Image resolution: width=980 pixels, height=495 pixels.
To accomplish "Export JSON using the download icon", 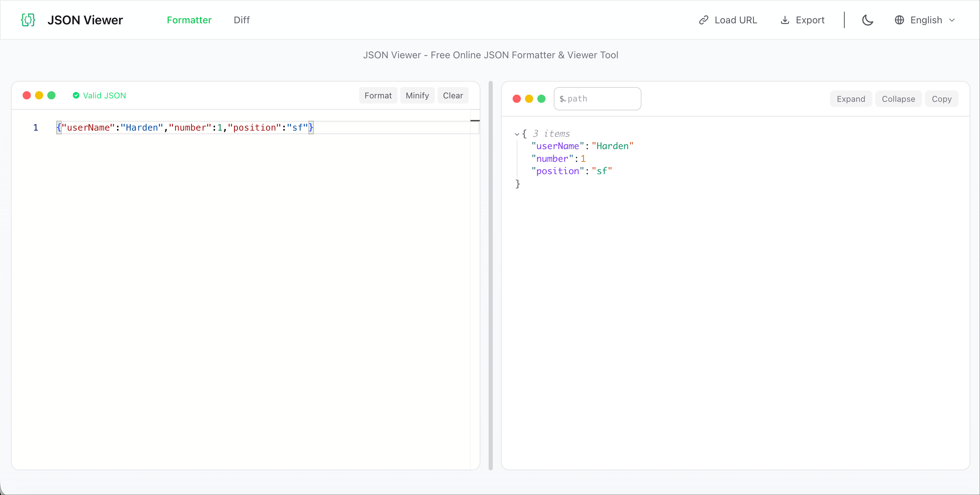I will (x=785, y=20).
